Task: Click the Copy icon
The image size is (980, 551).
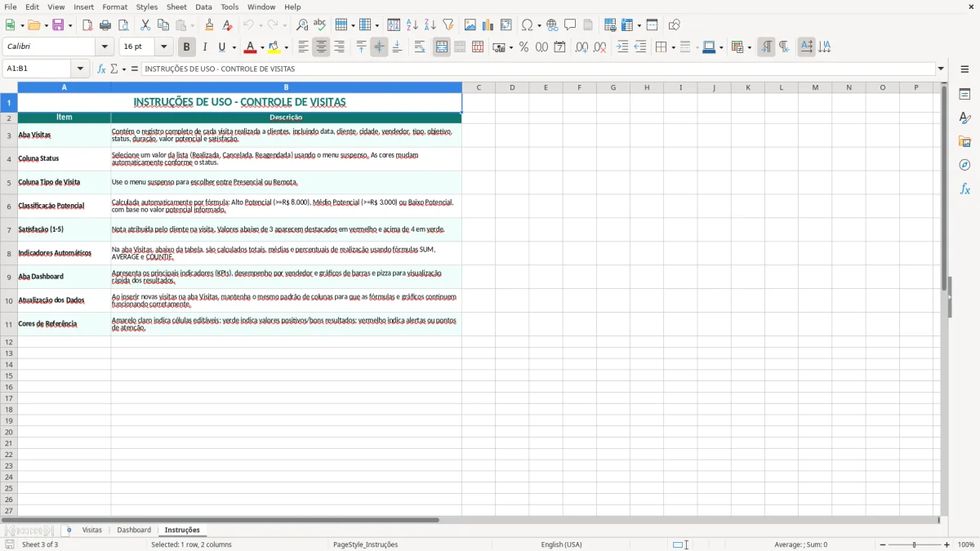Action: click(x=163, y=25)
